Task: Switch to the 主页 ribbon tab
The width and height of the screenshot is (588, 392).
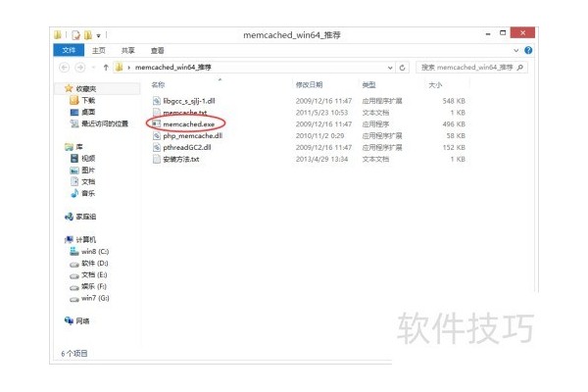Action: pyautogui.click(x=99, y=50)
